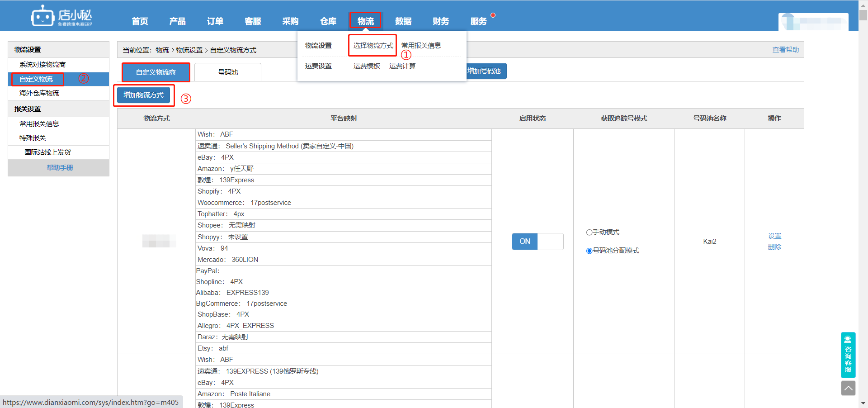This screenshot has width=868, height=408.
Task: Click 物流设置 breadcrumb text
Action: pyautogui.click(x=189, y=50)
